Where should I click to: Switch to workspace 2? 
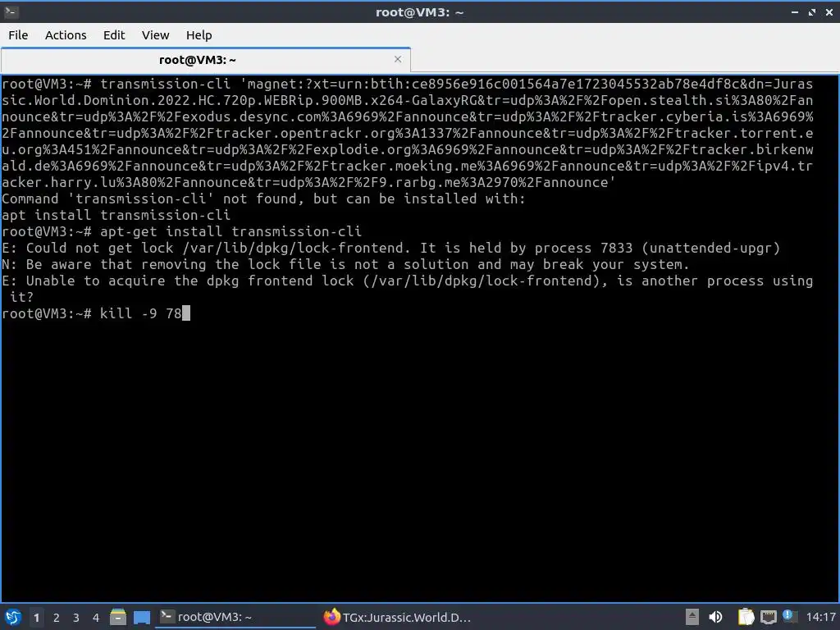57,618
